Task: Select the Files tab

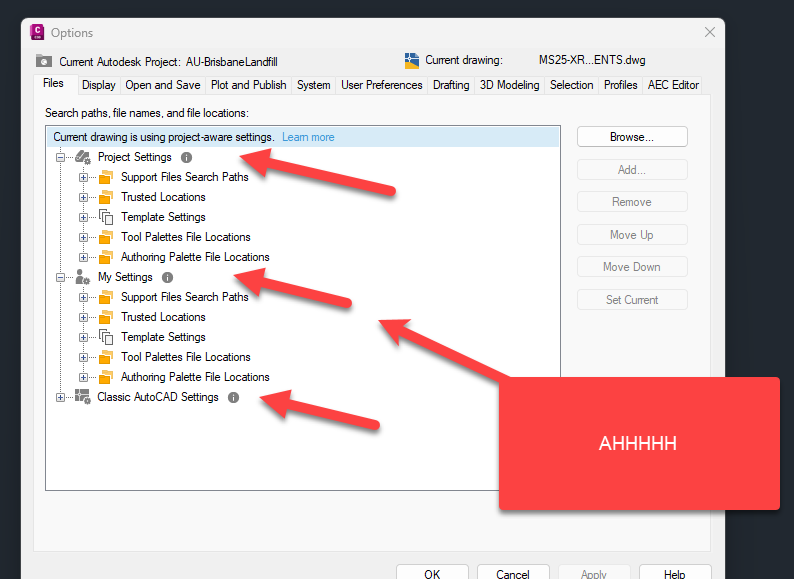Action: pos(54,84)
